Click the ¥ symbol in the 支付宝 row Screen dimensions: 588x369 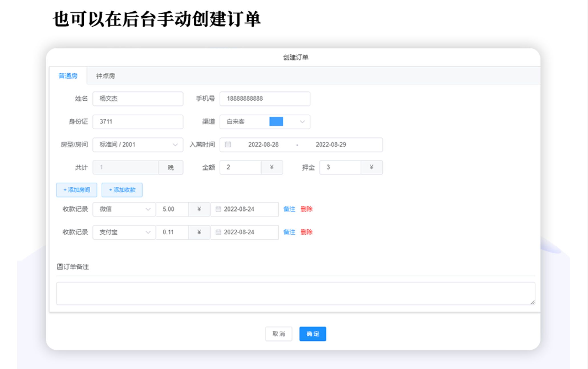[199, 232]
